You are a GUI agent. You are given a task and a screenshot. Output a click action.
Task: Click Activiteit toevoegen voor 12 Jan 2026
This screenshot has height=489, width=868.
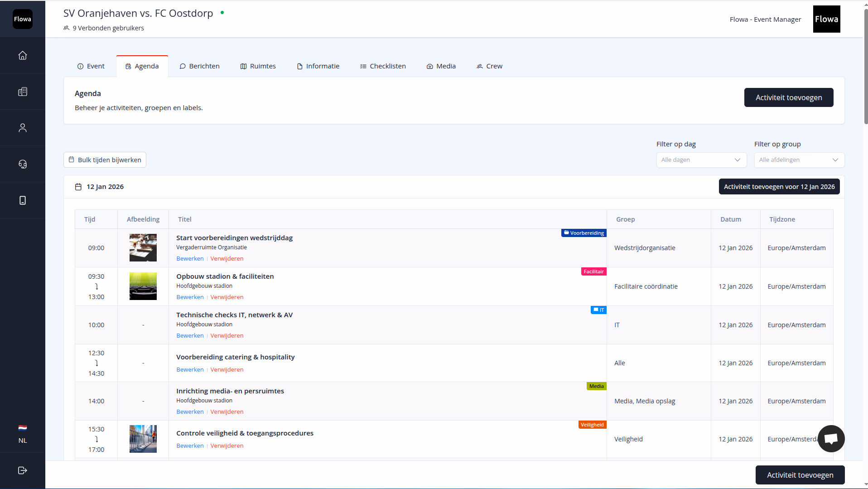click(779, 187)
